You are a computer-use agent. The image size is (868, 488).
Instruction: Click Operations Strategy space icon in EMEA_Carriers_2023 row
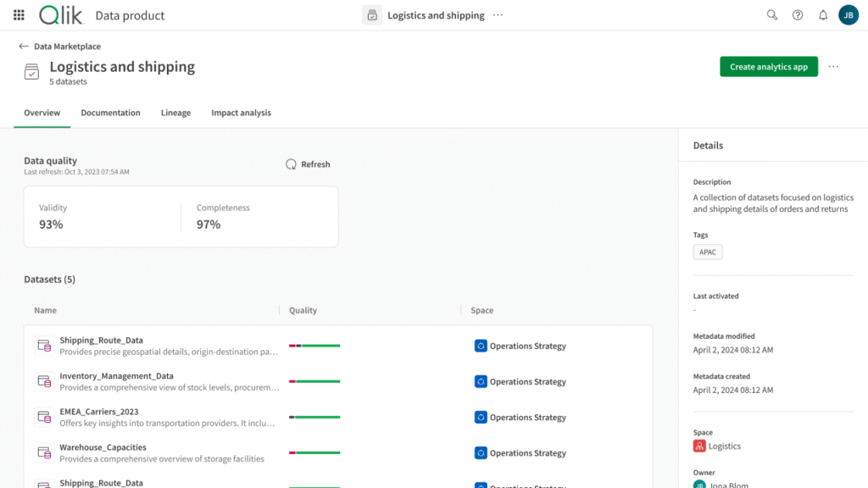coord(481,417)
